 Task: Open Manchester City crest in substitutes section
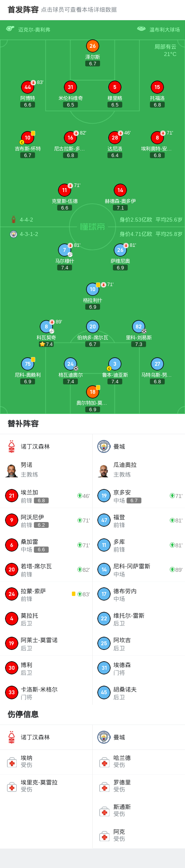tap(104, 446)
